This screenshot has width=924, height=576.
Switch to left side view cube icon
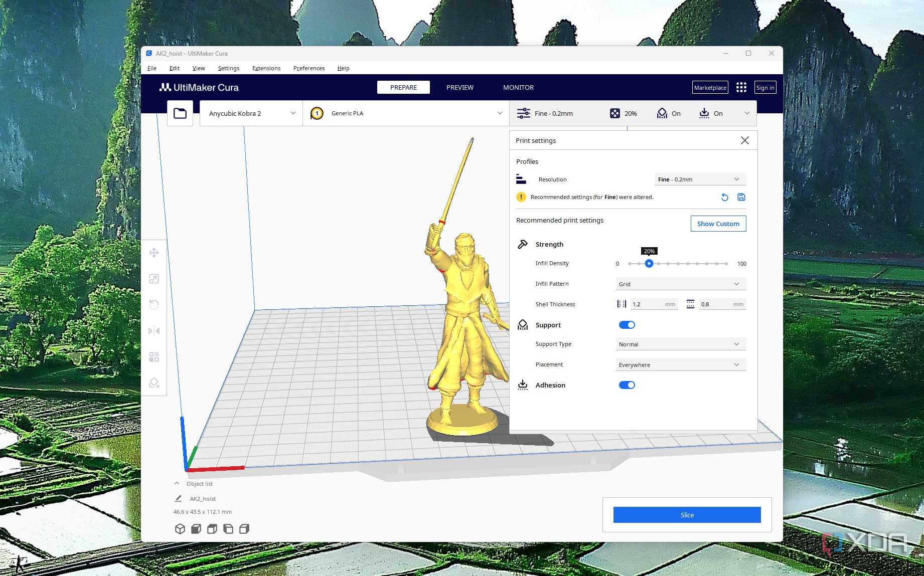tap(228, 529)
